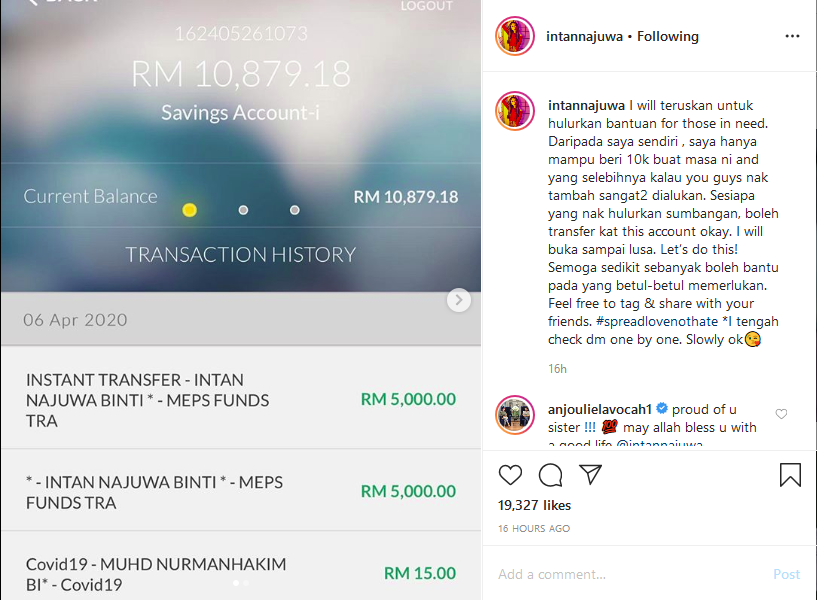Go to next image with right chevron
The image size is (817, 600).
(x=459, y=300)
